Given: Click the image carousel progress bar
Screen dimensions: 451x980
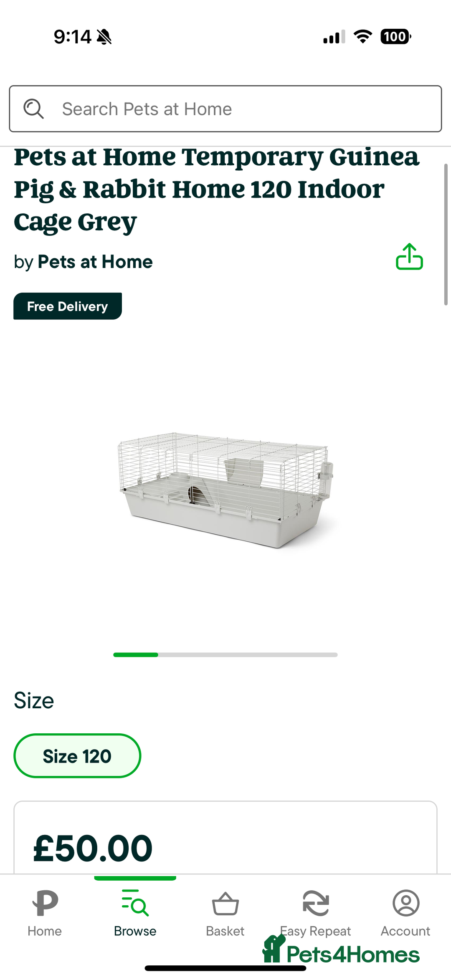Looking at the screenshot, I should 225,655.
